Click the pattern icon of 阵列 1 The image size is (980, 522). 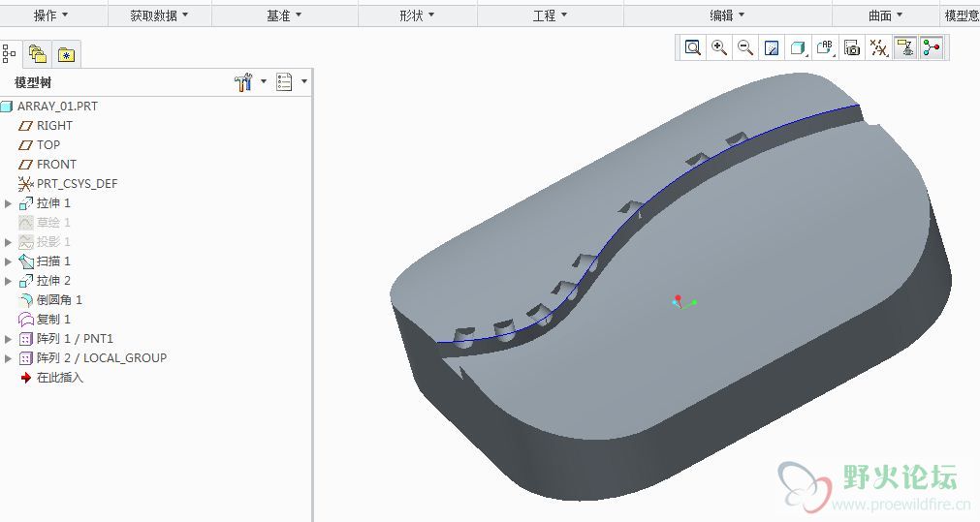pos(25,339)
